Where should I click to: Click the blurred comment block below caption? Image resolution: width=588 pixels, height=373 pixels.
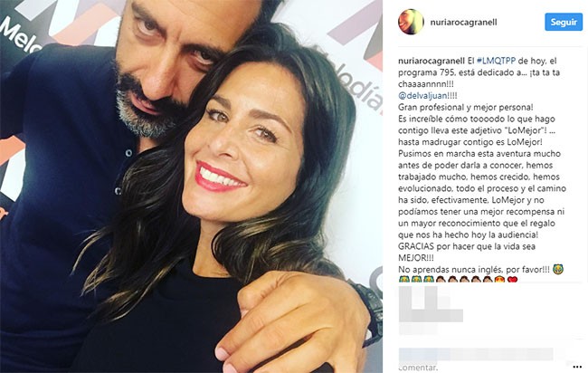[431, 310]
